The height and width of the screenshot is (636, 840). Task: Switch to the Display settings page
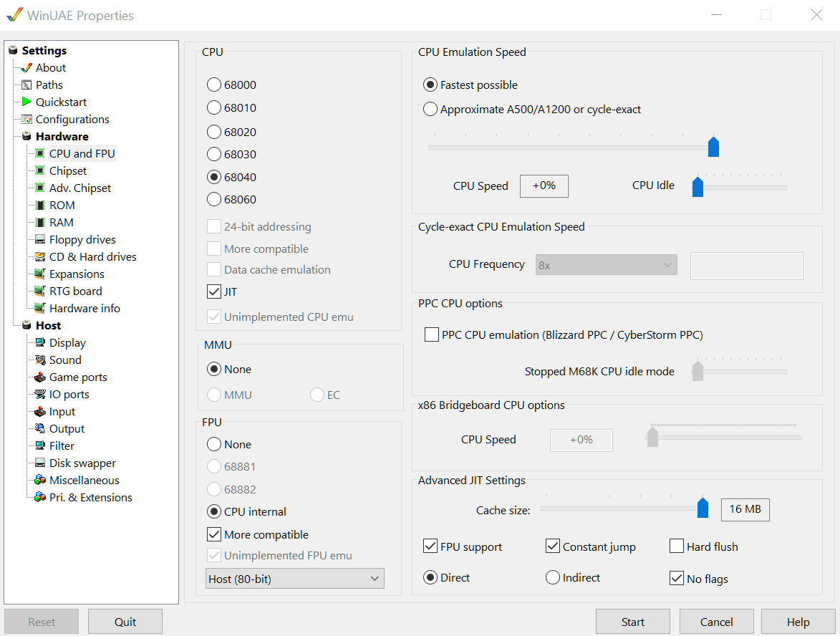67,343
